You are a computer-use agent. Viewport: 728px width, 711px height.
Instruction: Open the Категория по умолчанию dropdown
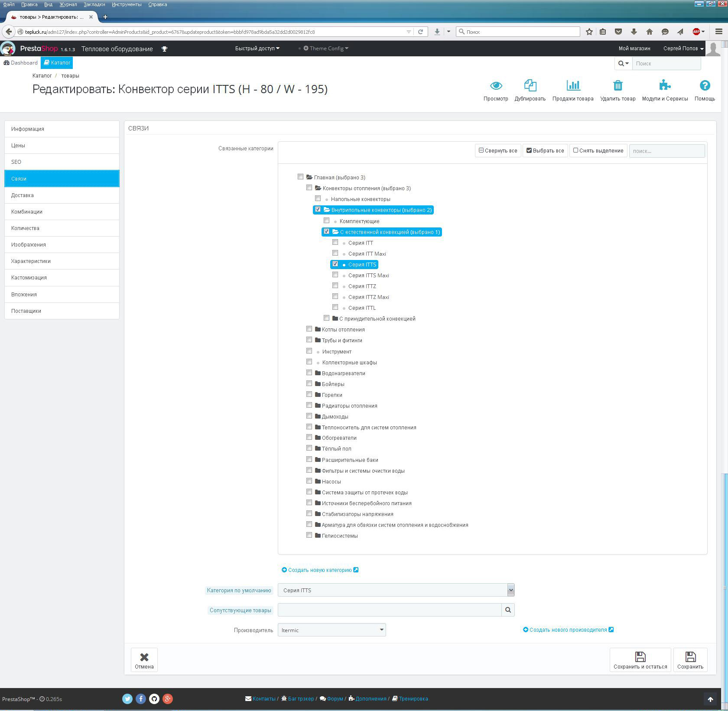(396, 590)
